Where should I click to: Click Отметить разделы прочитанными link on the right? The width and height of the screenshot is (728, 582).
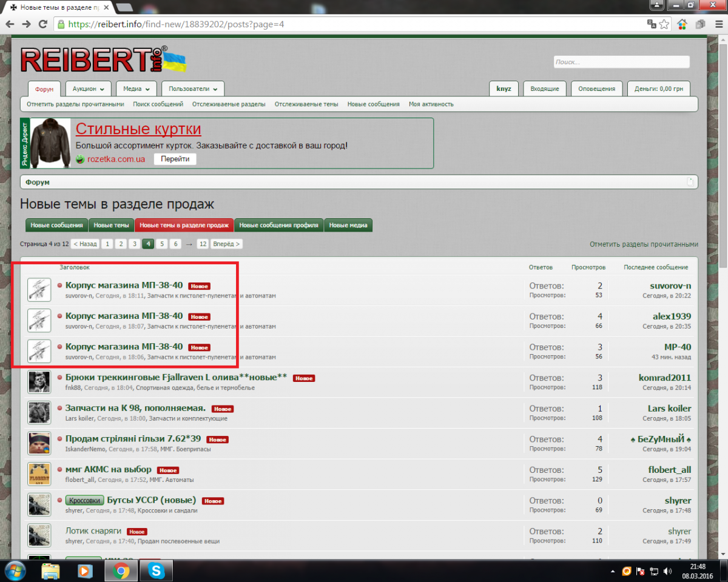(644, 244)
